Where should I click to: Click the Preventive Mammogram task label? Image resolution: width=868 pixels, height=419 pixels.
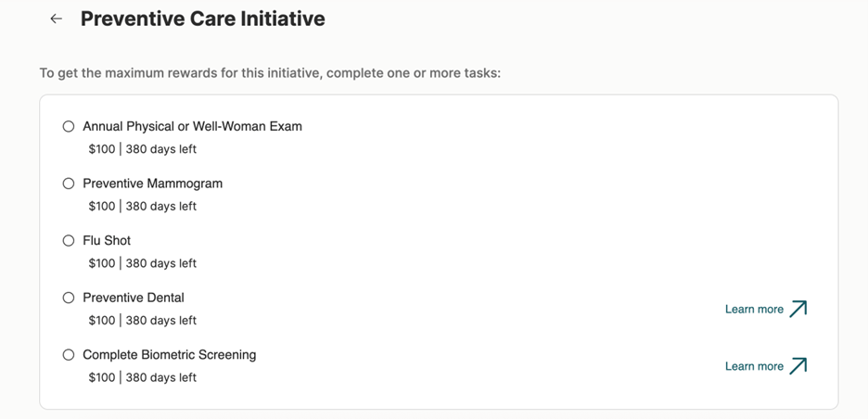152,184
